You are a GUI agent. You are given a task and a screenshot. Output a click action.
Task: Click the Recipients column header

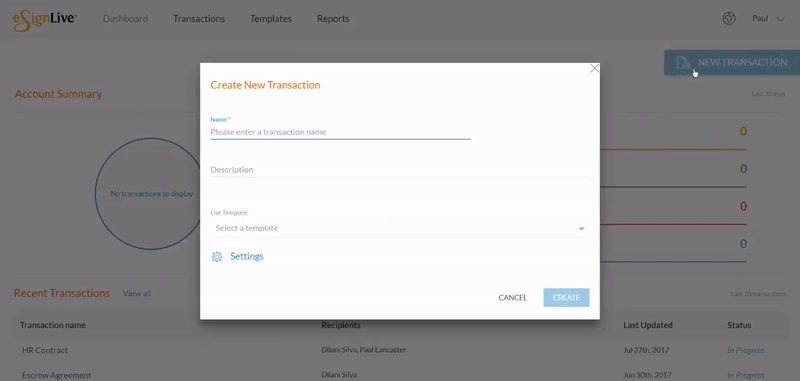pyautogui.click(x=341, y=325)
